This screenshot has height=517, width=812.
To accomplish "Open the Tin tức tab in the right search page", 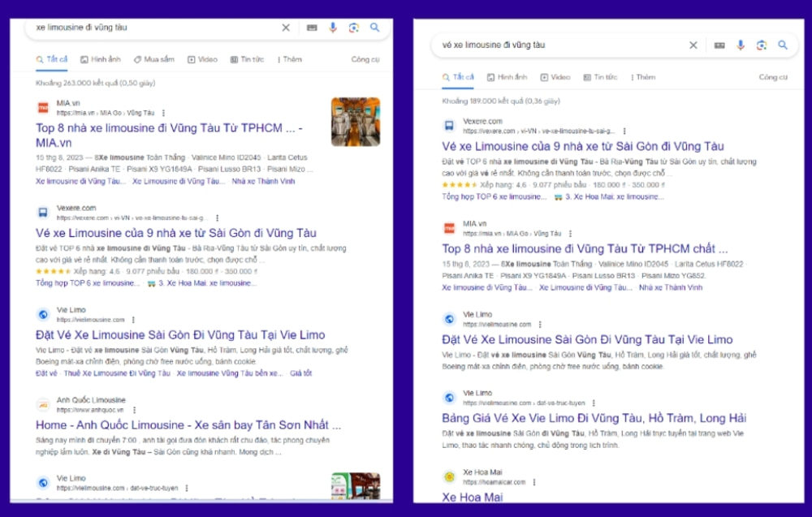I will coord(600,77).
